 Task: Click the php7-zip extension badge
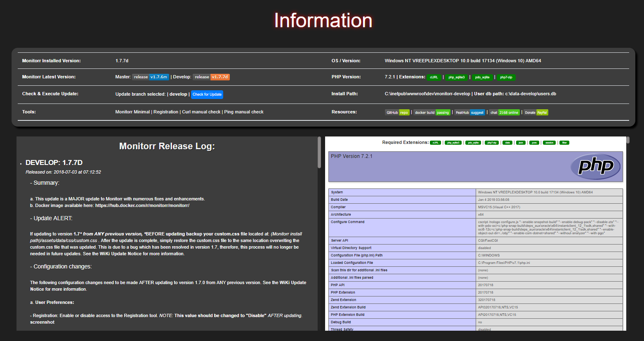click(x=506, y=77)
